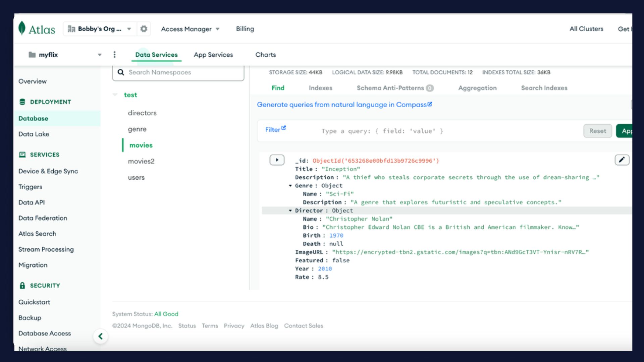
Task: Click the organization building icon
Action: [x=71, y=29]
